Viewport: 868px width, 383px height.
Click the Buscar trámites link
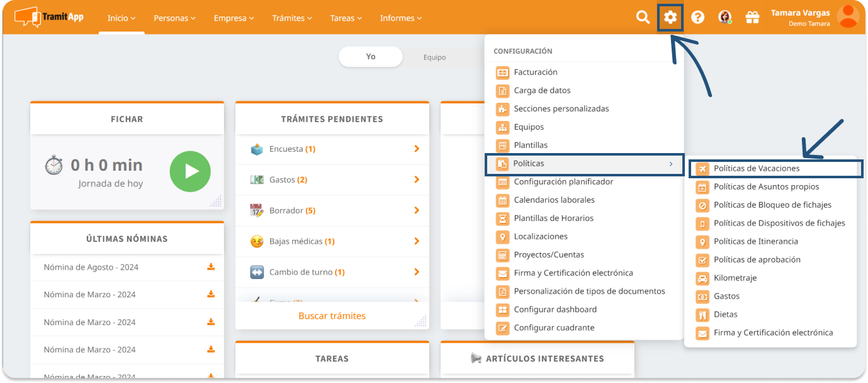coord(332,316)
